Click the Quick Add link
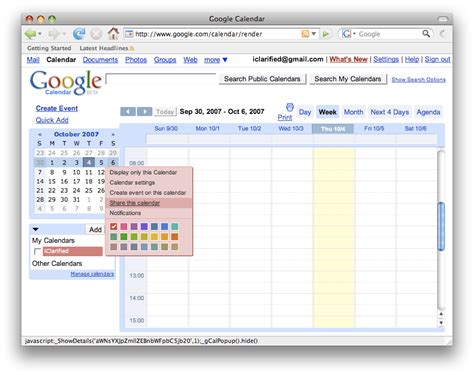 (x=52, y=120)
